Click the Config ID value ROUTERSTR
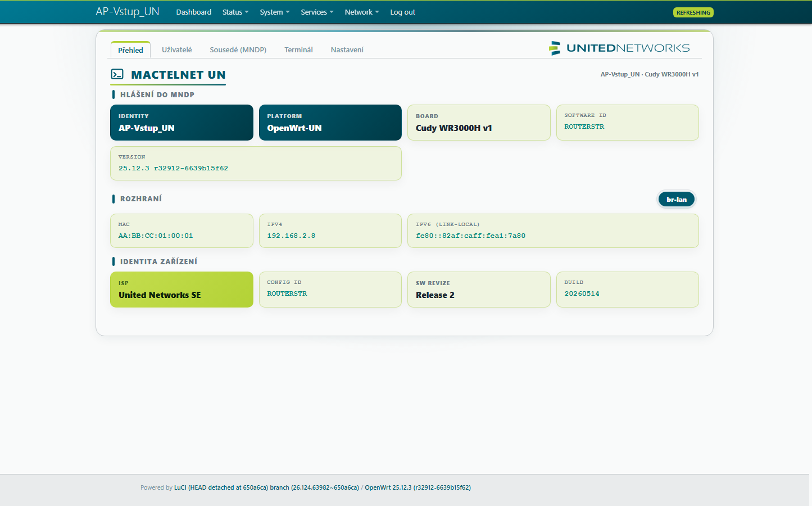 287,293
